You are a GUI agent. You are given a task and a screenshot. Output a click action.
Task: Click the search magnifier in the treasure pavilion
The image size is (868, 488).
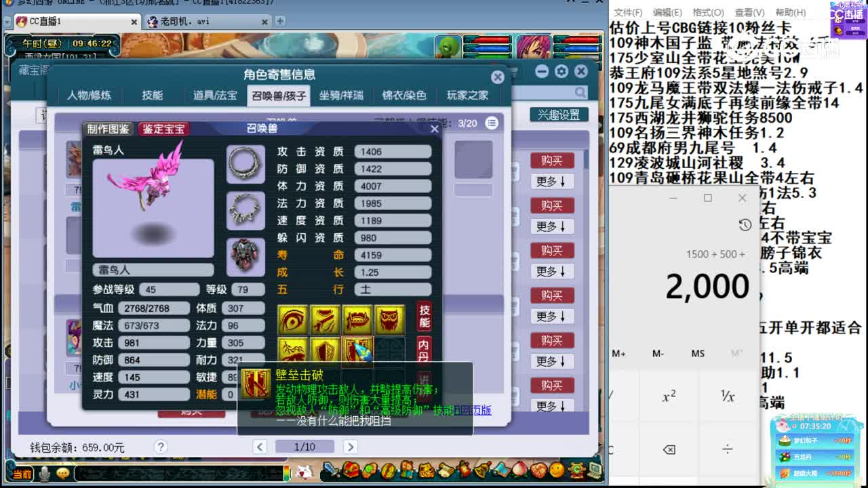[580, 93]
